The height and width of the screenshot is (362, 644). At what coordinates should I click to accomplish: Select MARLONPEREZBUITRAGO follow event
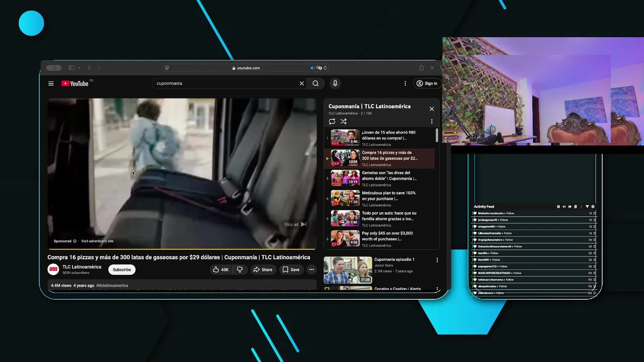(534, 273)
